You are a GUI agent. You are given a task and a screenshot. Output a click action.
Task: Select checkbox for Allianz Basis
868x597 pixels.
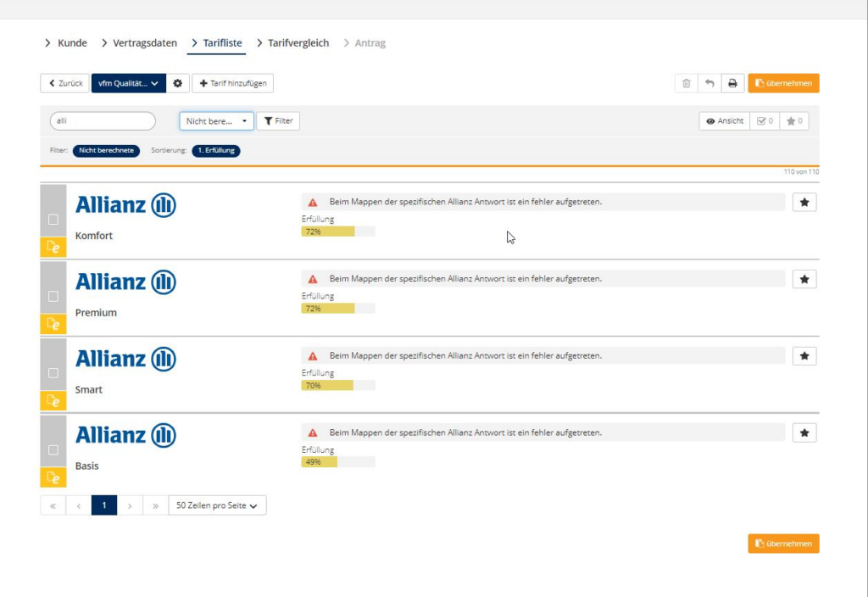click(53, 449)
